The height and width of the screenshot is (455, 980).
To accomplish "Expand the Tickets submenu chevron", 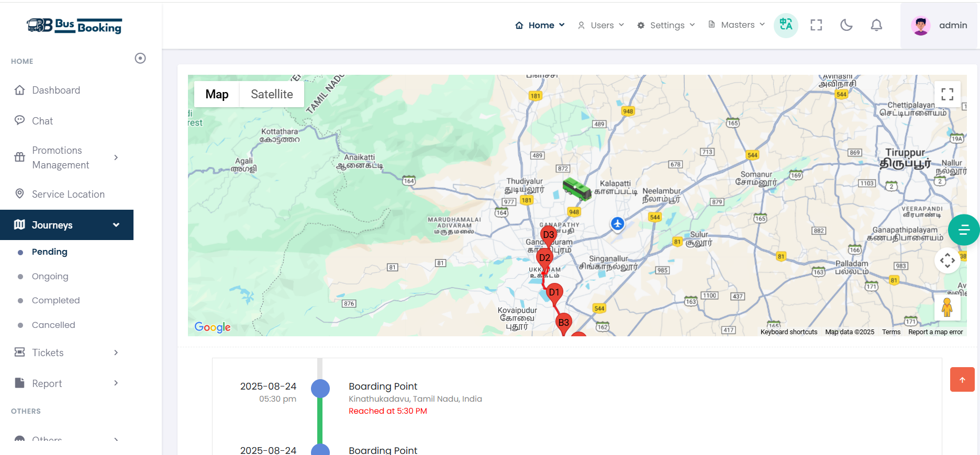I will pyautogui.click(x=116, y=352).
